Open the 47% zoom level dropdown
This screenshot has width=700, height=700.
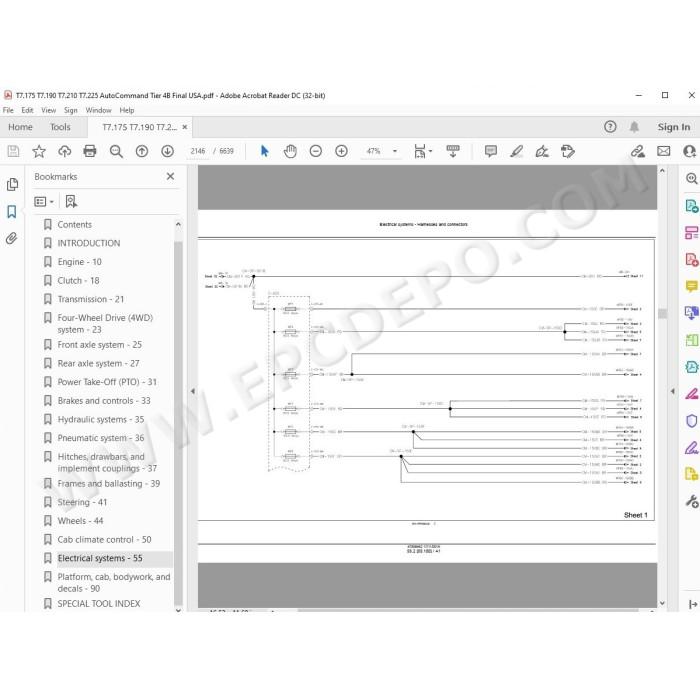point(395,151)
